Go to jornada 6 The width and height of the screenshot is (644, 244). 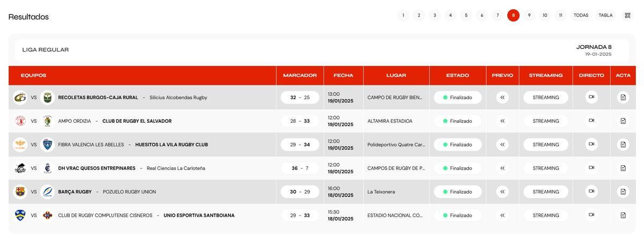(482, 16)
